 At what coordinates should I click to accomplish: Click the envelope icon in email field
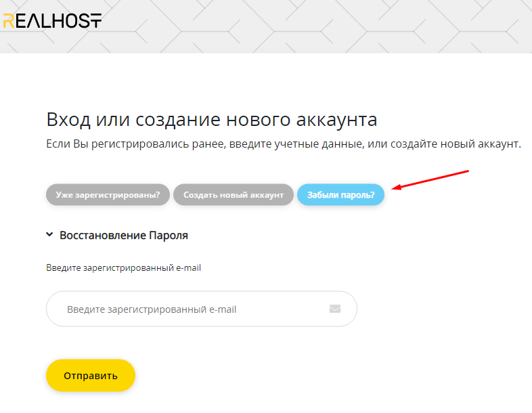335,309
